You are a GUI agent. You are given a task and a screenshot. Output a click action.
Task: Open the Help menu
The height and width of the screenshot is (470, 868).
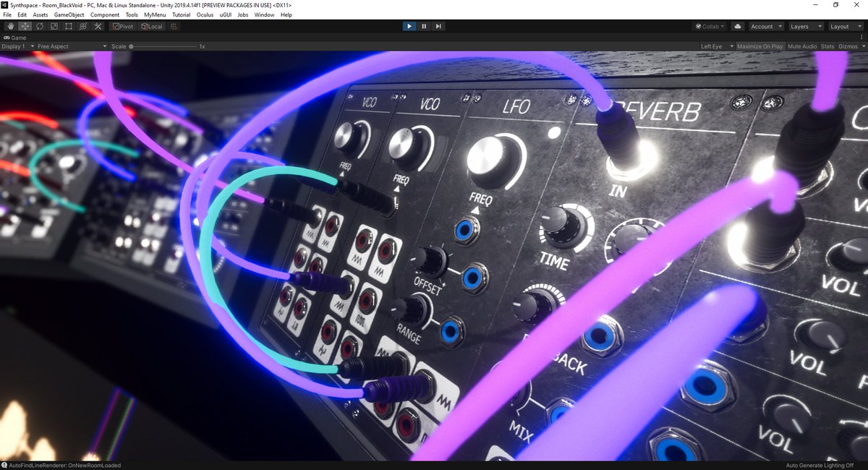[x=286, y=14]
